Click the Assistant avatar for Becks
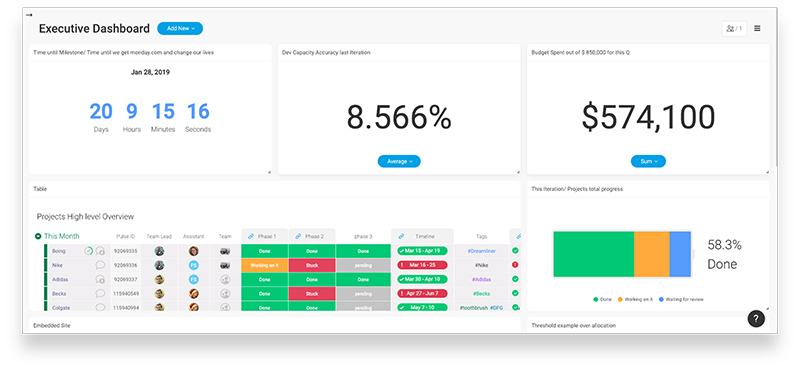This screenshot has width=800, height=372. [x=193, y=293]
